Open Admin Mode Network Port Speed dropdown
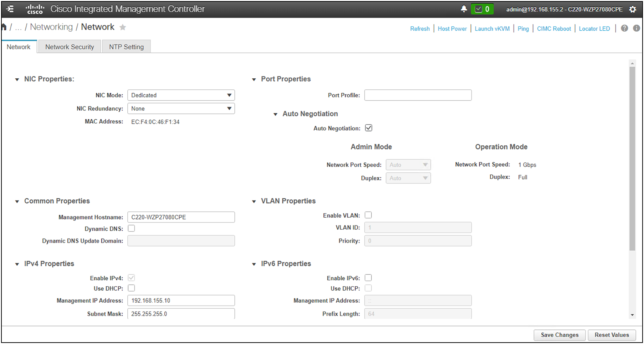This screenshot has width=644, height=344. (408, 165)
